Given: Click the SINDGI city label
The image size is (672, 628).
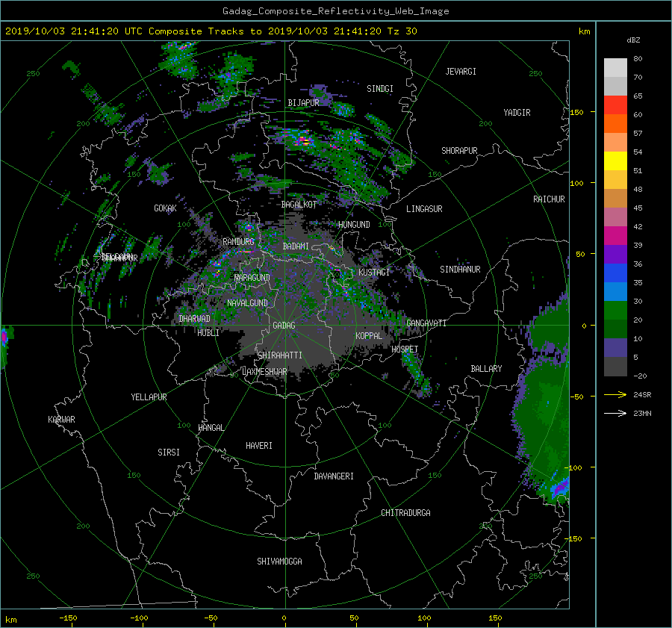Looking at the screenshot, I should point(380,89).
